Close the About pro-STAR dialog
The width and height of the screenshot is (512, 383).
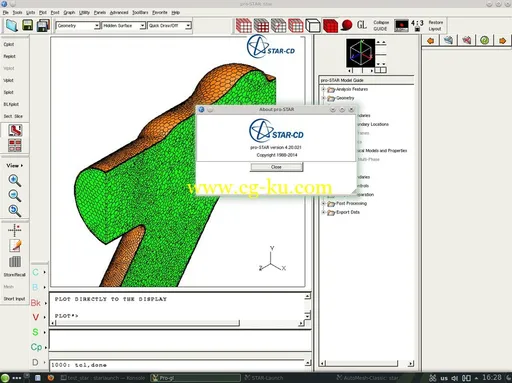[x=276, y=167]
